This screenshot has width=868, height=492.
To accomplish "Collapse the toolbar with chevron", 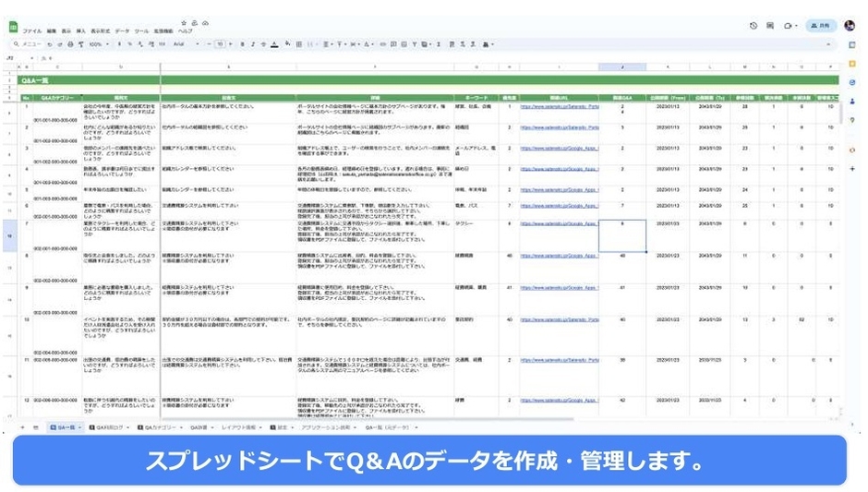I will [x=828, y=44].
